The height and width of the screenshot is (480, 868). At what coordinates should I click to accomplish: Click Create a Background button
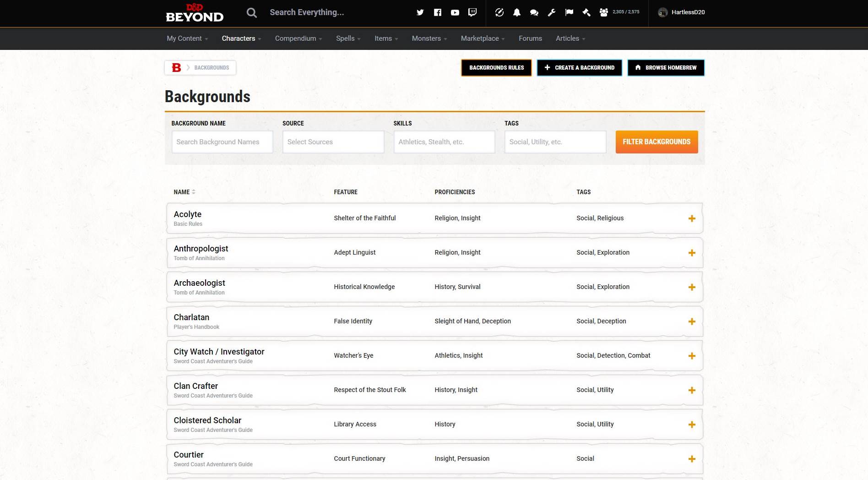pos(579,68)
